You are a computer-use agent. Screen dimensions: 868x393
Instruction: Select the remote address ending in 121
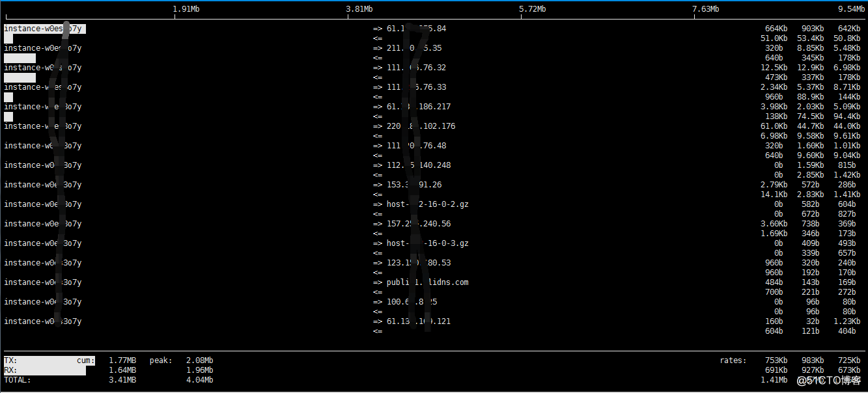click(x=419, y=321)
